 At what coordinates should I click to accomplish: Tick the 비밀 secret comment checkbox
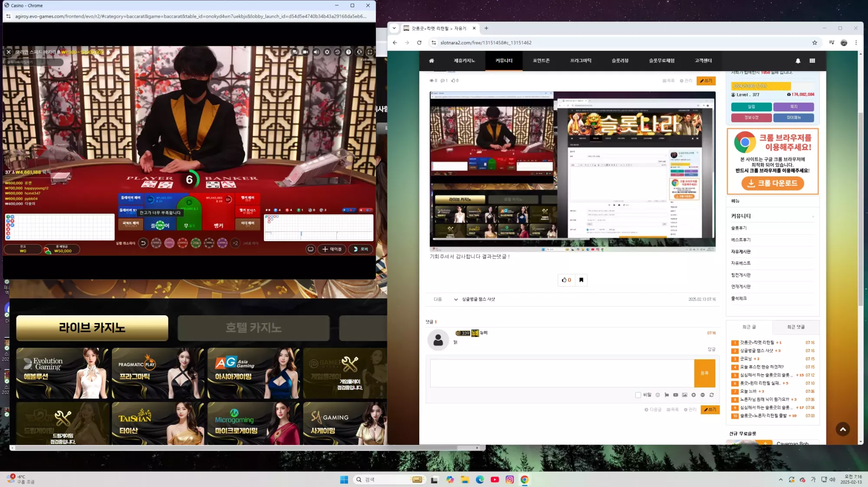pyautogui.click(x=638, y=395)
